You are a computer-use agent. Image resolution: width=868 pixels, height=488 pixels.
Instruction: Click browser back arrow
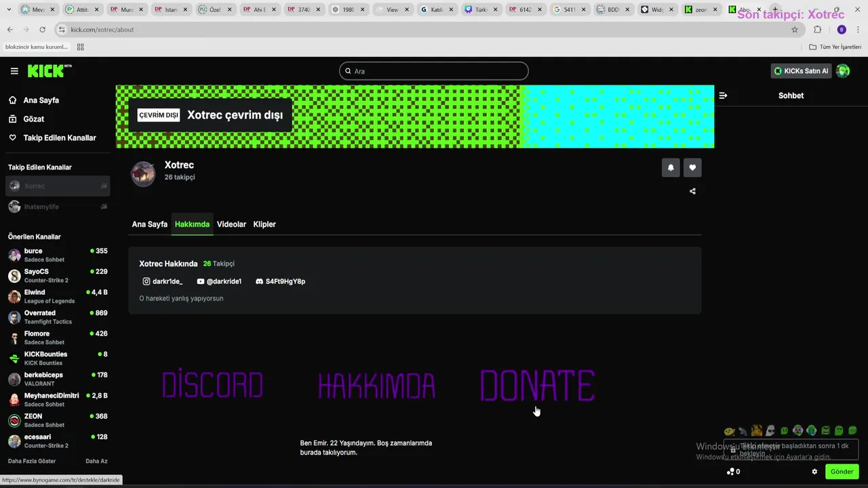pos(10,30)
